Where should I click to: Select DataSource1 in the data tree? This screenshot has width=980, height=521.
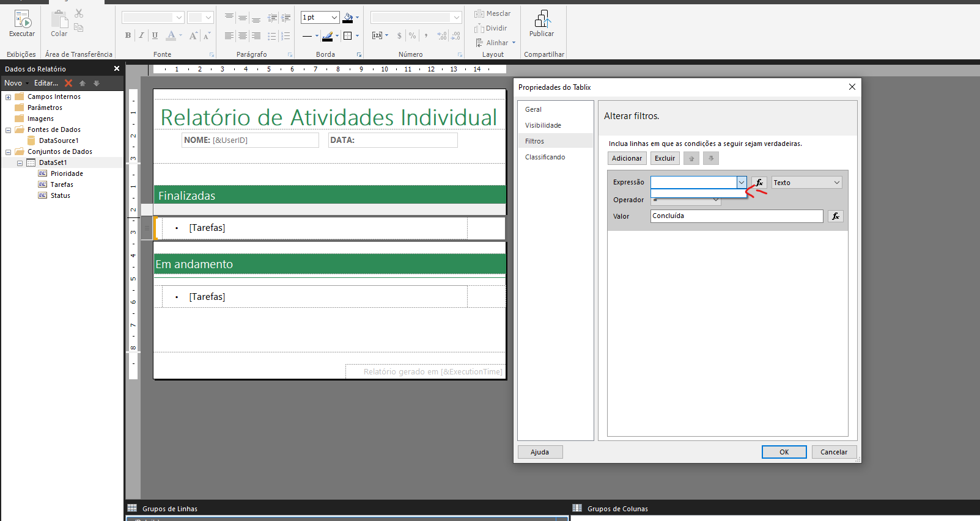tap(59, 140)
